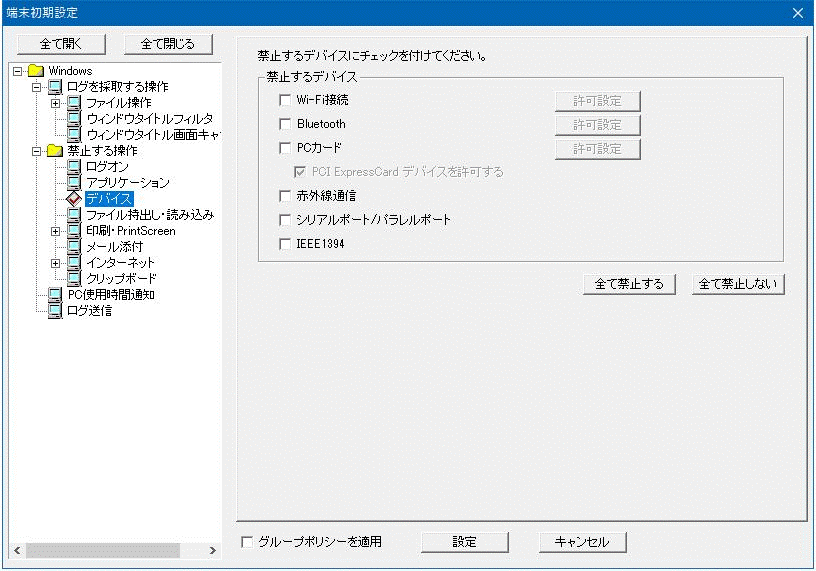The width and height of the screenshot is (816, 571).
Task: Close the 端末初期設定 dialog
Action: coord(798,13)
